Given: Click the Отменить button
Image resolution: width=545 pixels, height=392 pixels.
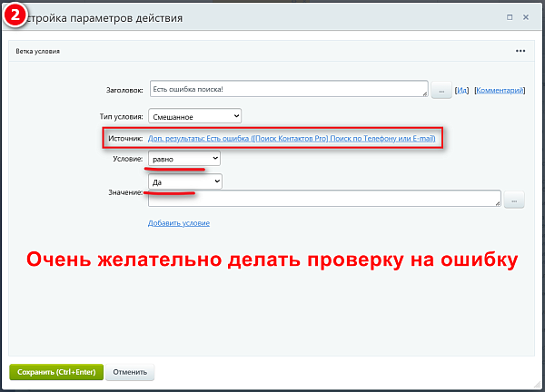Looking at the screenshot, I should point(130,372).
